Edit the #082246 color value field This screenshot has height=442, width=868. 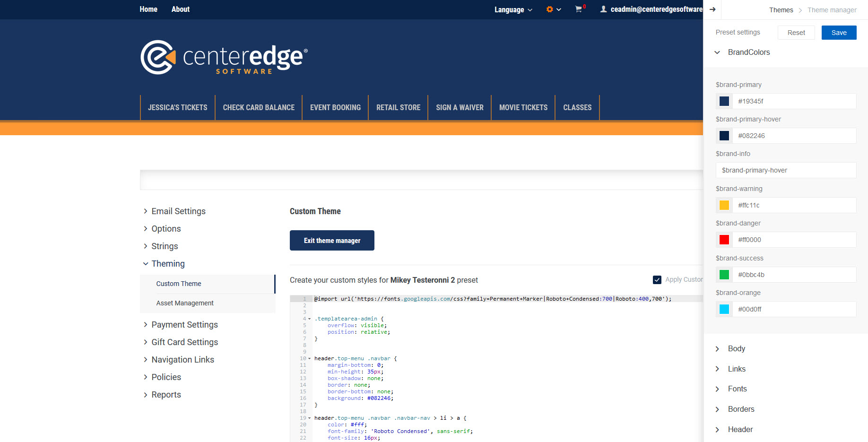tap(794, 136)
